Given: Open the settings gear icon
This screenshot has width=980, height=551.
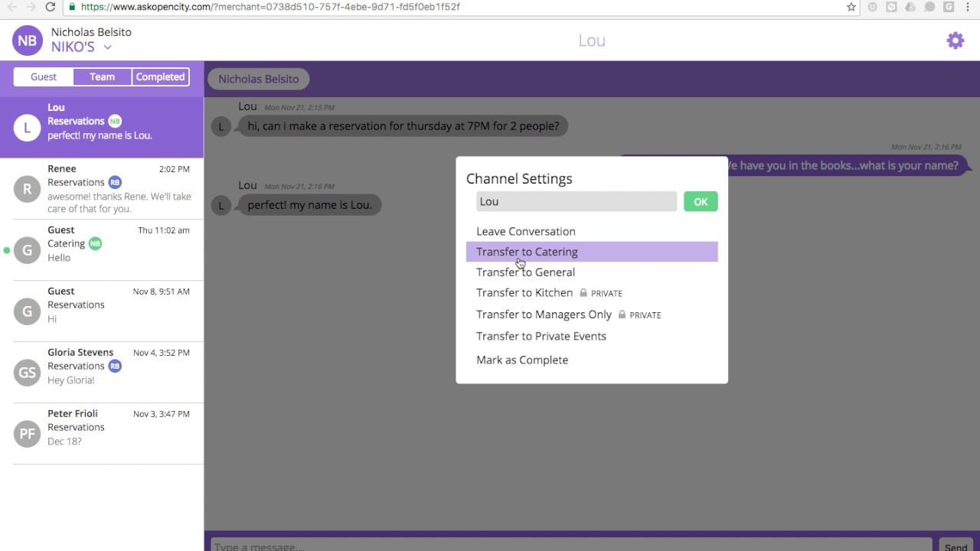Looking at the screenshot, I should [x=955, y=41].
